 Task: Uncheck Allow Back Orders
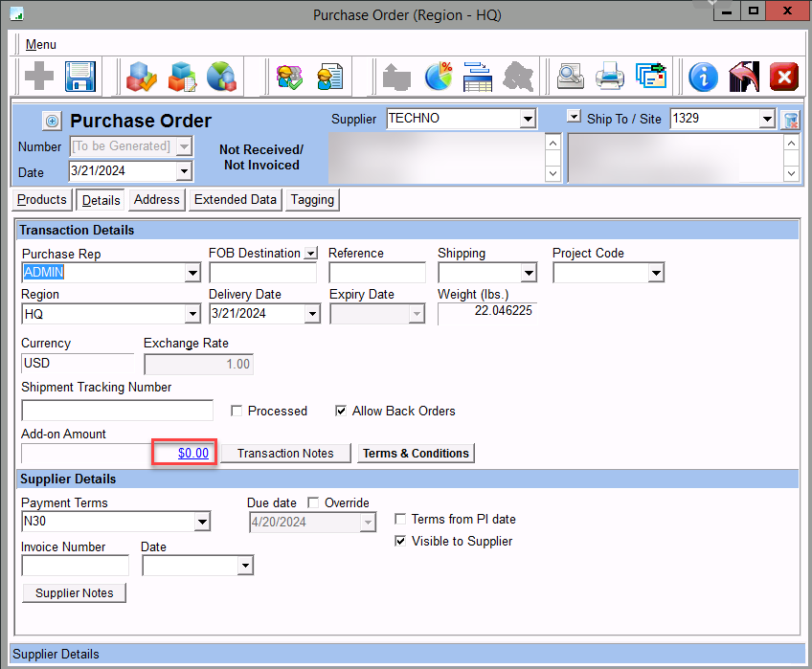[x=341, y=411]
